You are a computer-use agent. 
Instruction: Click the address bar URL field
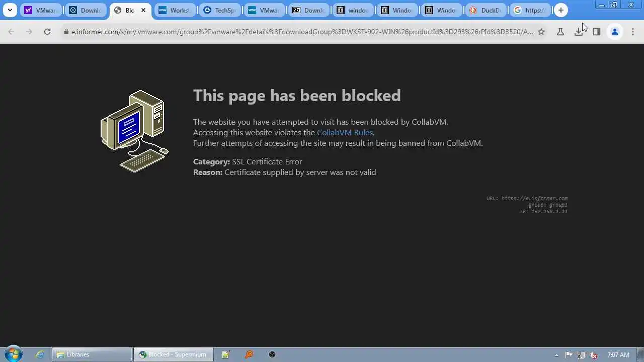click(302, 32)
